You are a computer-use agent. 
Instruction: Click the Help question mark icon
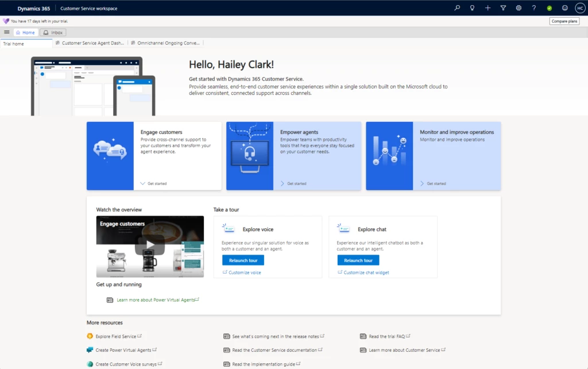point(533,8)
